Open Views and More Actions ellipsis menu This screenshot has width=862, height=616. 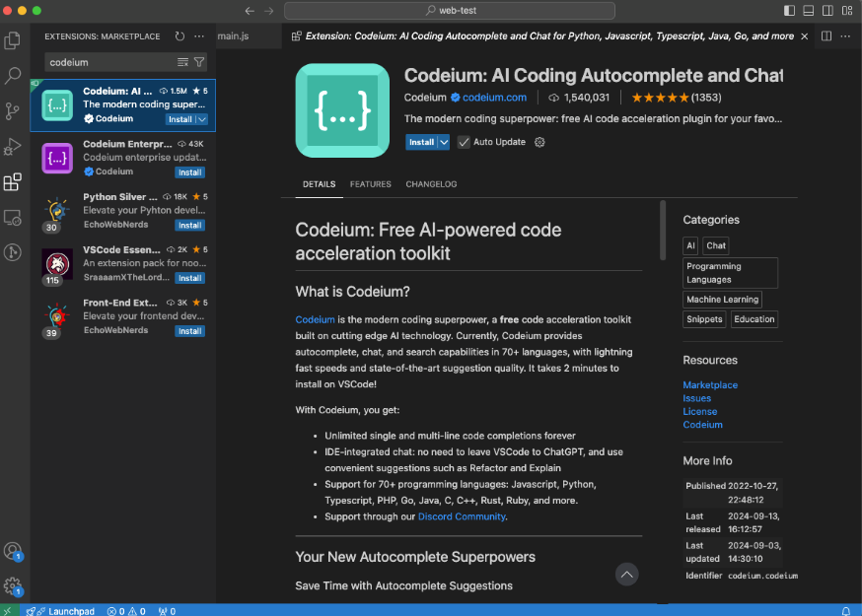pos(199,36)
